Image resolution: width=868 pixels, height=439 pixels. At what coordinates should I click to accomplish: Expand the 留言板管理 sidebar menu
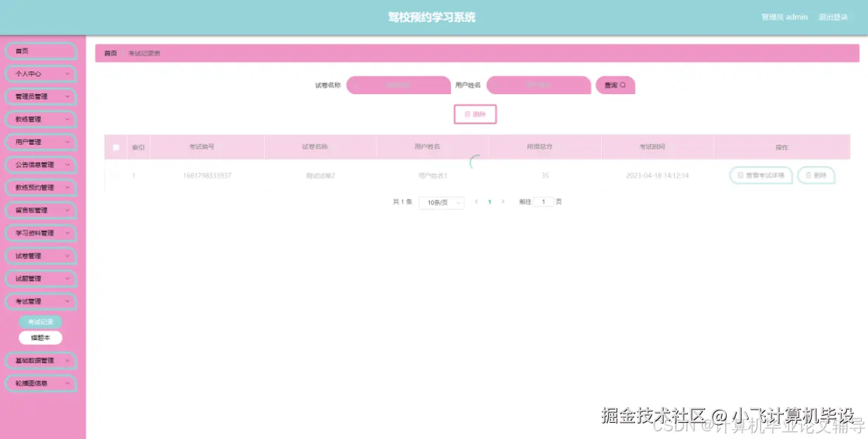pos(41,210)
